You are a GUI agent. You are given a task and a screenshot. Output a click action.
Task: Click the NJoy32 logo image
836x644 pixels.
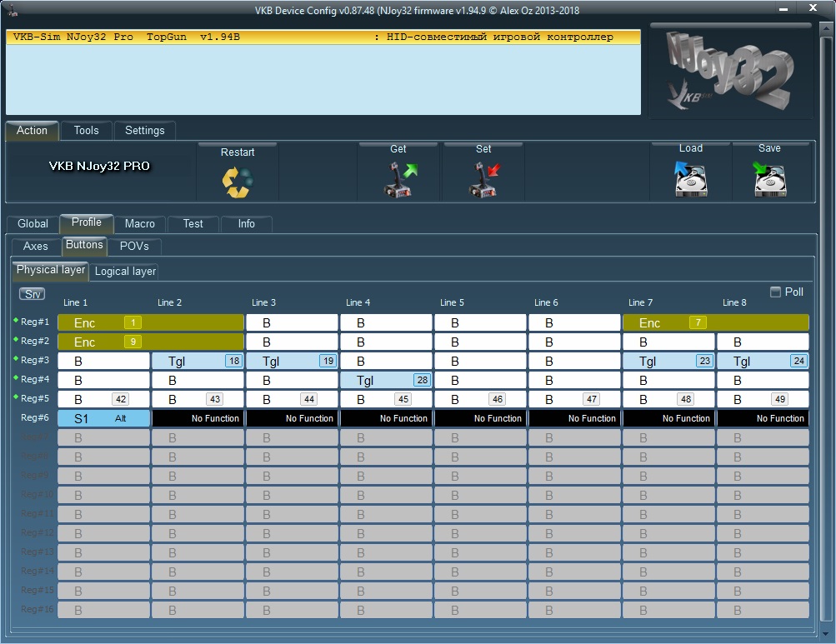coord(731,74)
